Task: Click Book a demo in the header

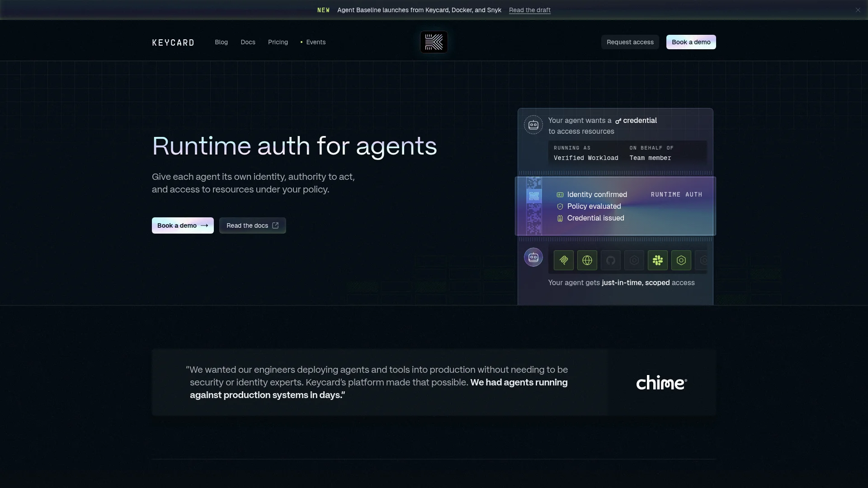Action: click(691, 42)
